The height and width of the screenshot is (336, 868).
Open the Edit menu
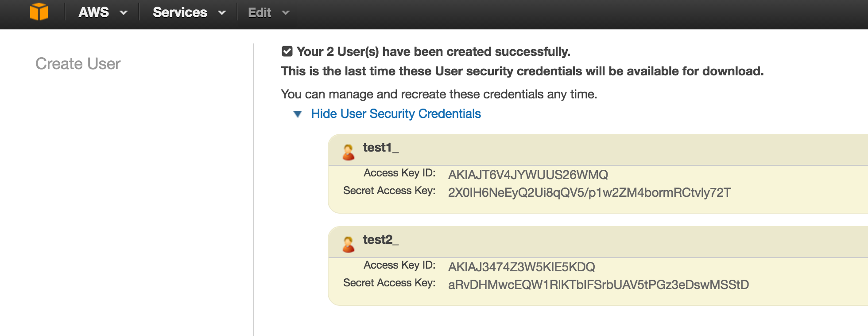coord(260,12)
